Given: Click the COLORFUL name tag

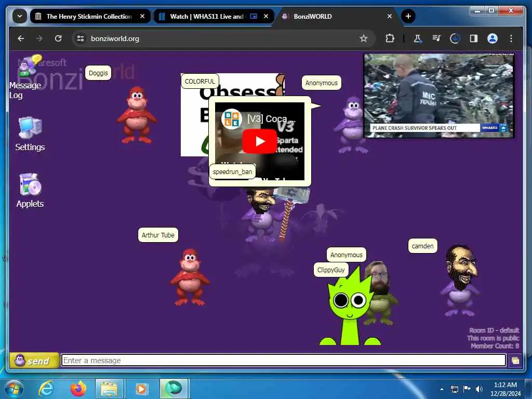Looking at the screenshot, I should 200,82.
